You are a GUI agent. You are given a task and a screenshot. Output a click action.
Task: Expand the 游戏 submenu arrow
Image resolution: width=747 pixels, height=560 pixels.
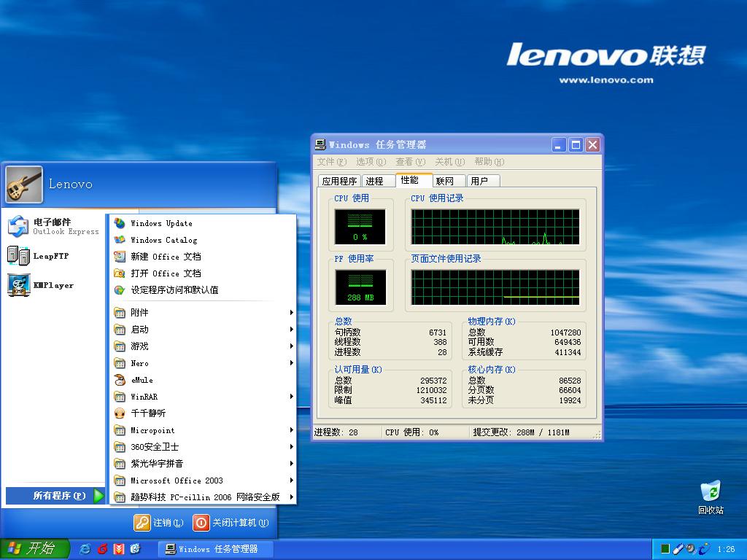(x=291, y=346)
